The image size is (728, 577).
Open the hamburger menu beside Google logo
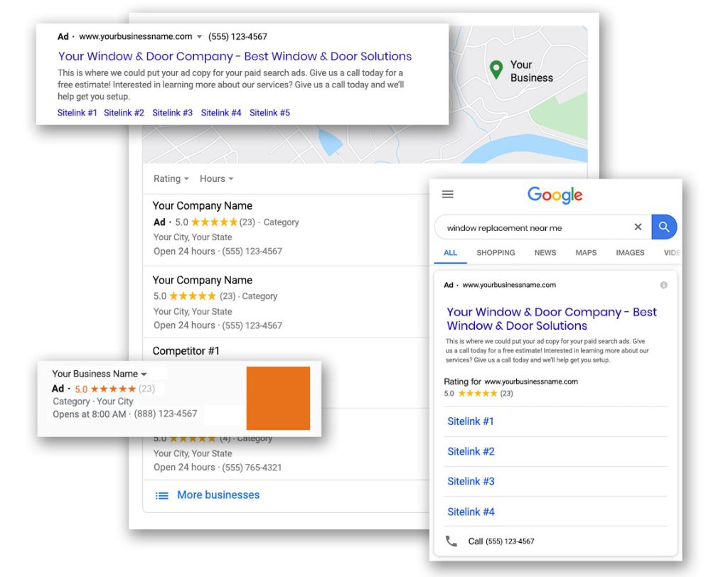(448, 194)
